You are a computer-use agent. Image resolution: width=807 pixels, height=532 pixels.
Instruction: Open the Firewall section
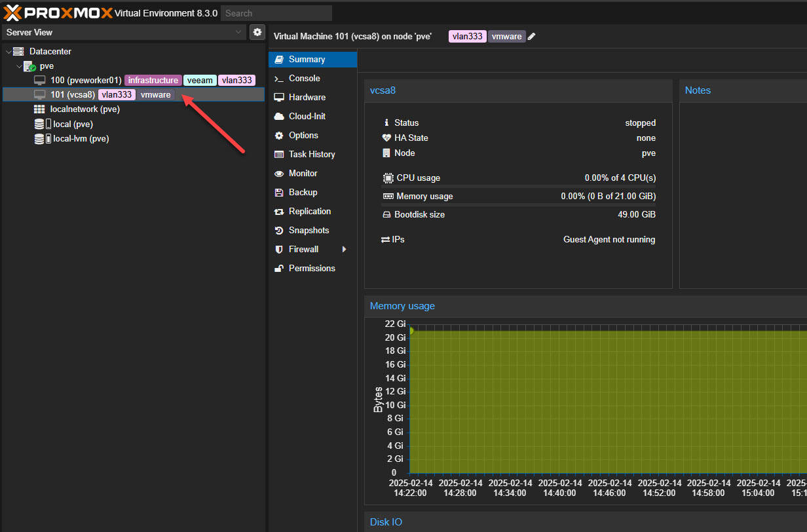[313, 250]
